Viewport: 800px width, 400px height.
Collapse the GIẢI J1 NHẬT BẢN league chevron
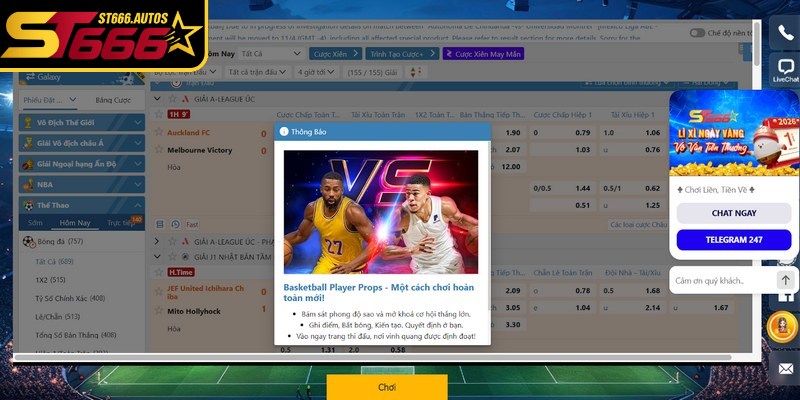(158, 257)
